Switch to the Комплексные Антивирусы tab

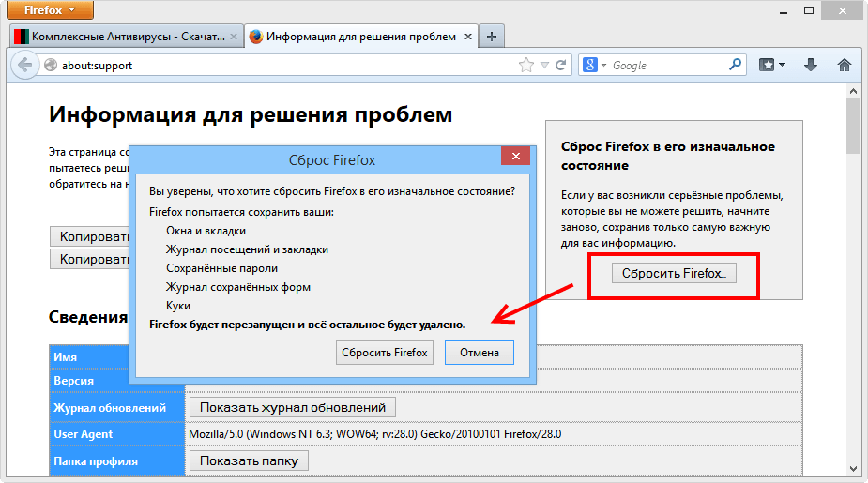(127, 37)
